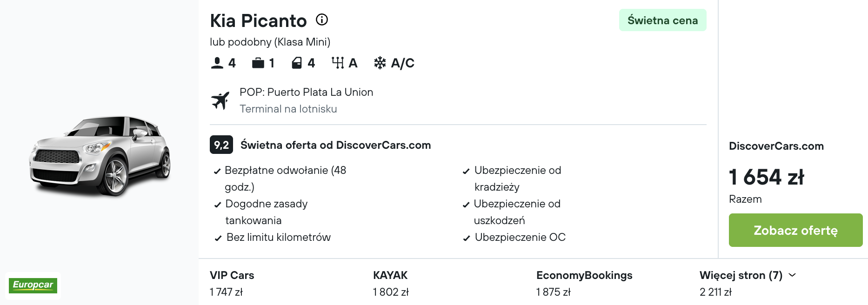Click the Europcar supplier logo
Screen dimensions: 868x305
pyautogui.click(x=33, y=285)
